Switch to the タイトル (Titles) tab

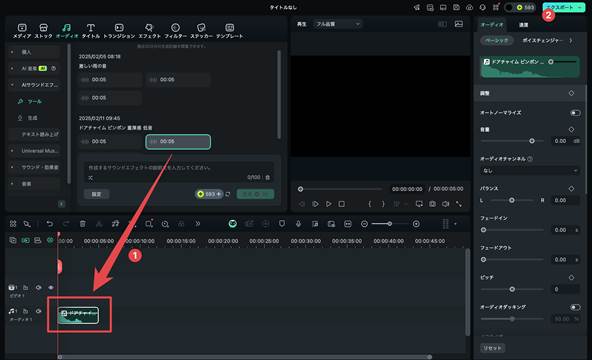click(91, 31)
